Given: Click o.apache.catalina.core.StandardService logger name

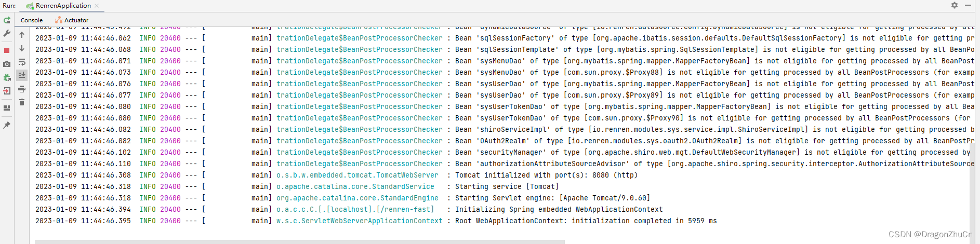Looking at the screenshot, I should [x=355, y=186].
